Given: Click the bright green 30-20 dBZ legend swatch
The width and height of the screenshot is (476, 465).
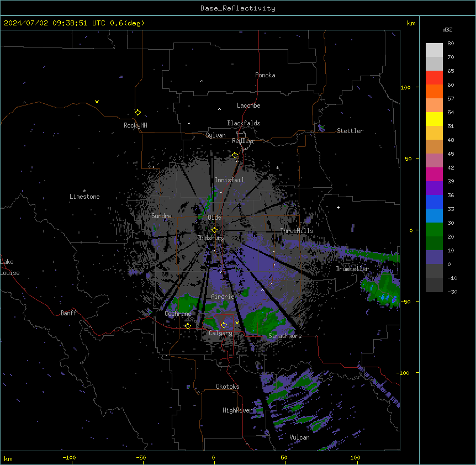Looking at the screenshot, I should pyautogui.click(x=434, y=230).
